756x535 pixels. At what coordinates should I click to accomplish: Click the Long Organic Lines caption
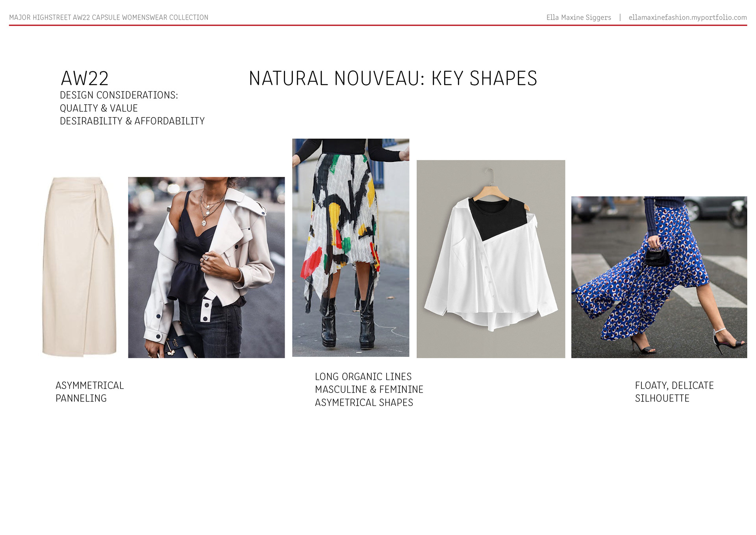point(363,377)
